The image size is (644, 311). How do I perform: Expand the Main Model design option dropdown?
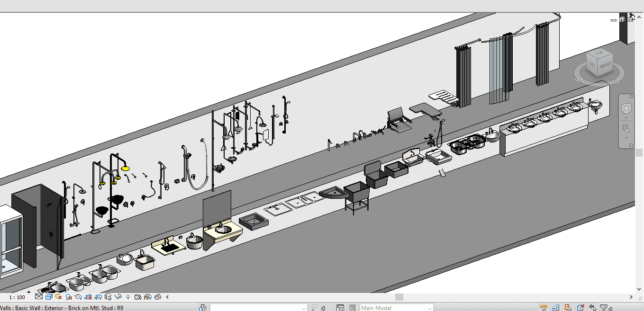tap(429, 308)
